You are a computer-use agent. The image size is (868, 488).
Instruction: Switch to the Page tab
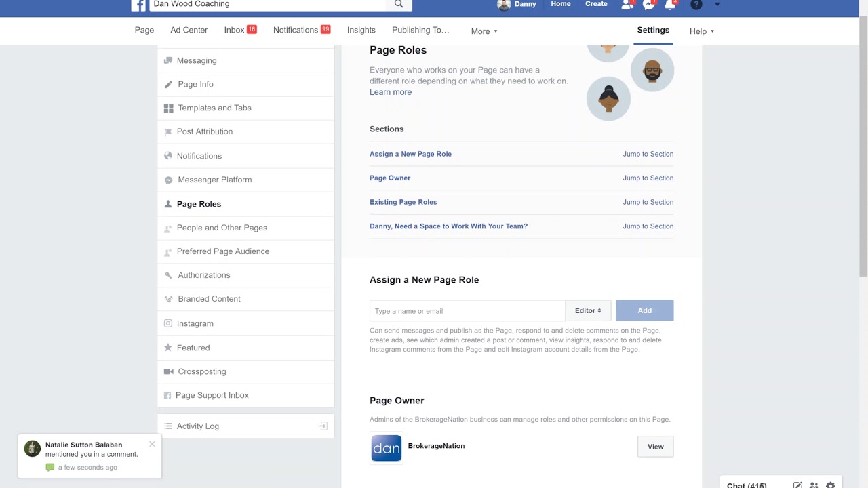[144, 30]
